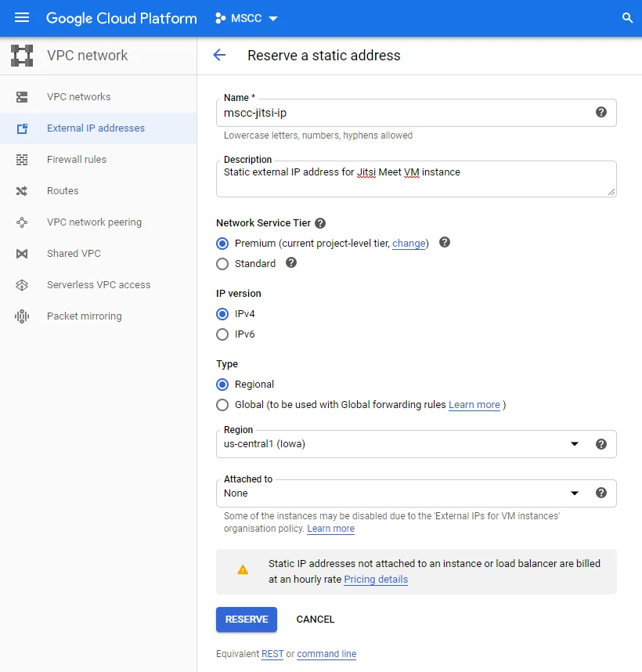This screenshot has height=672, width=642.
Task: Open the Pricing details link
Action: pyautogui.click(x=376, y=580)
